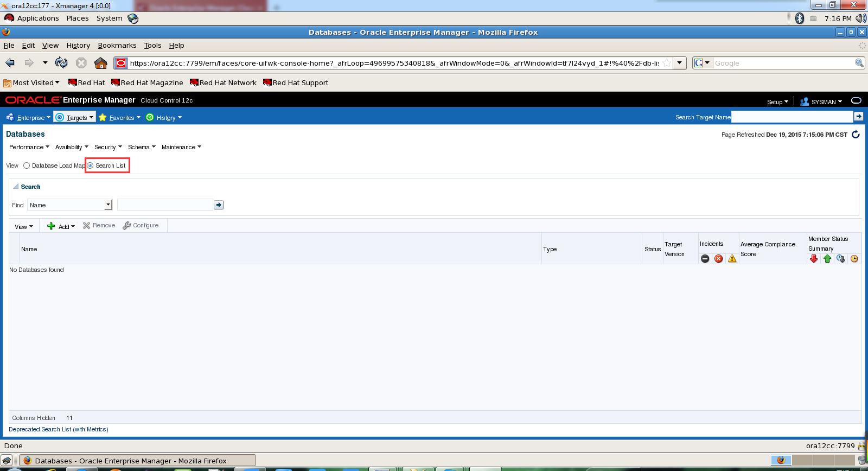Image resolution: width=868 pixels, height=471 pixels.
Task: Open the Availability menu
Action: click(x=72, y=147)
